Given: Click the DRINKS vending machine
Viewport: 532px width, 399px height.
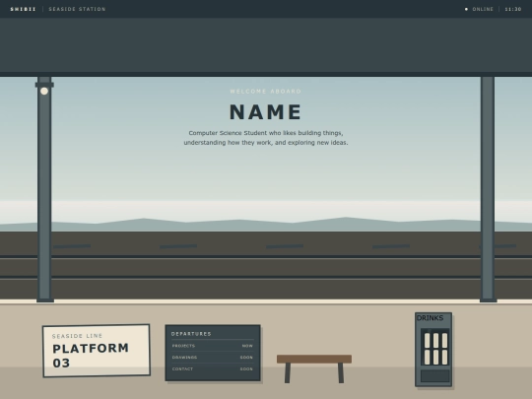Looking at the screenshot, I should tap(433, 350).
